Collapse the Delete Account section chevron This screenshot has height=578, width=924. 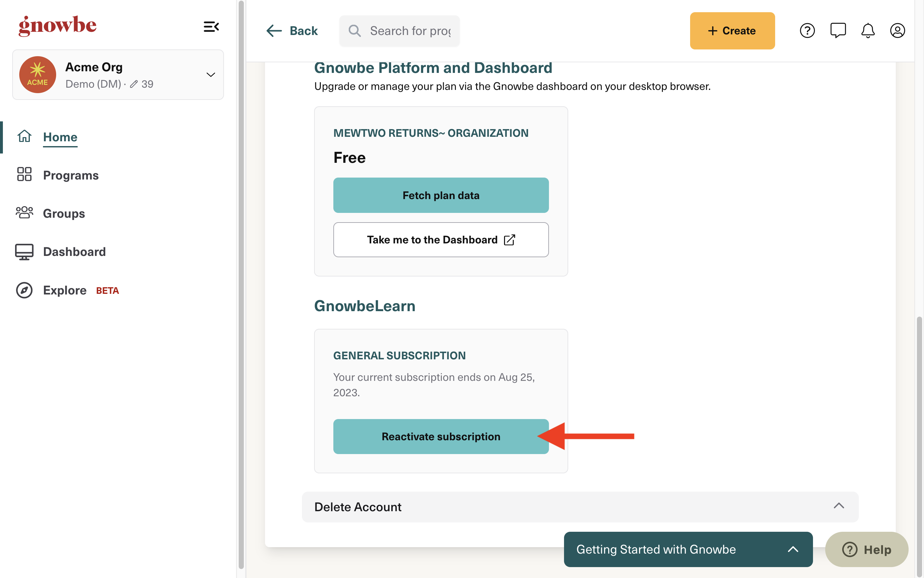click(x=839, y=506)
